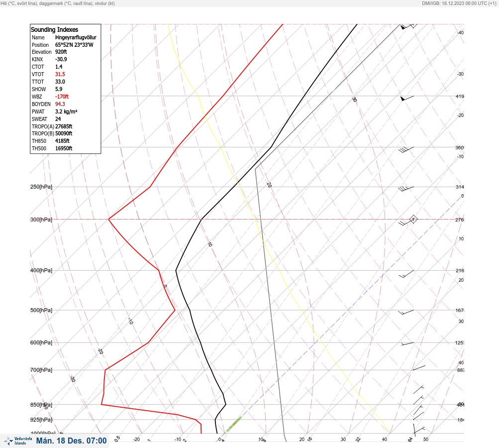Click the DMI/IGB model run header text
499x448 pixels.
tap(459, 3)
